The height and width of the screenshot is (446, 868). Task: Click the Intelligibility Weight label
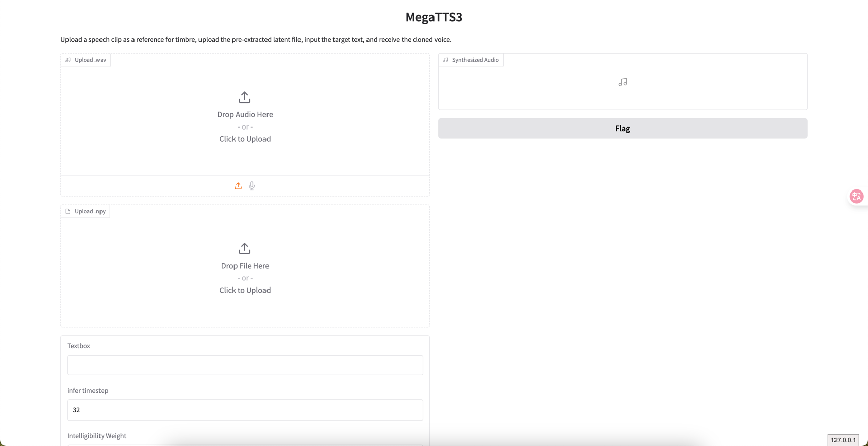(x=96, y=436)
